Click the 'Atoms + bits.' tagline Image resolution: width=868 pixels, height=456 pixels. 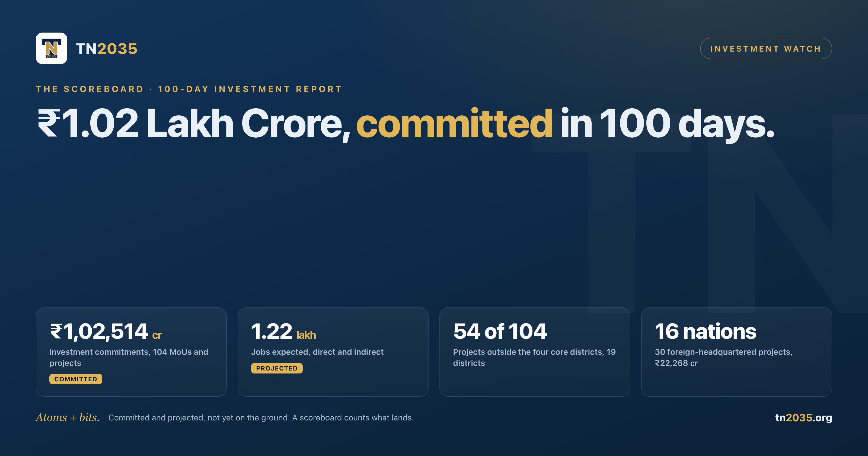coord(68,417)
